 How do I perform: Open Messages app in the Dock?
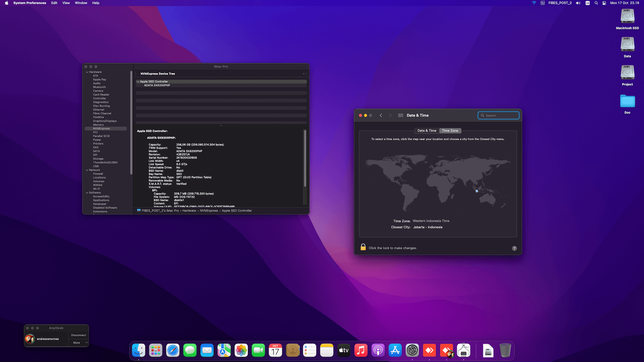(x=190, y=350)
